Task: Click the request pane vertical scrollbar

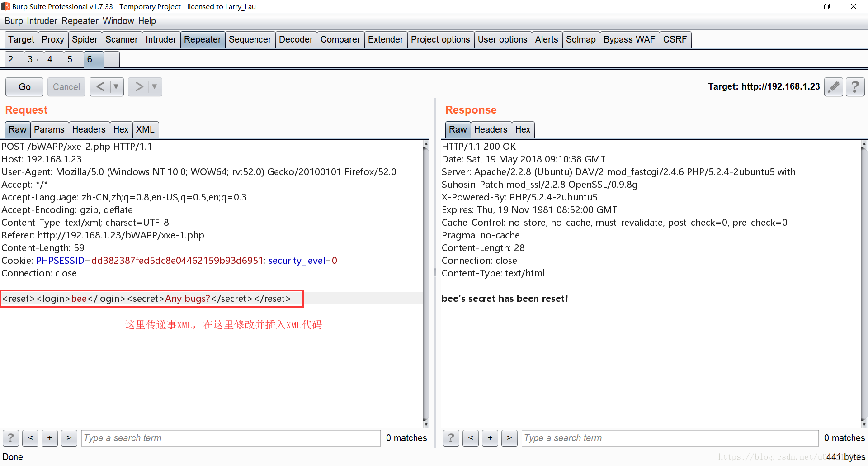Action: point(425,284)
